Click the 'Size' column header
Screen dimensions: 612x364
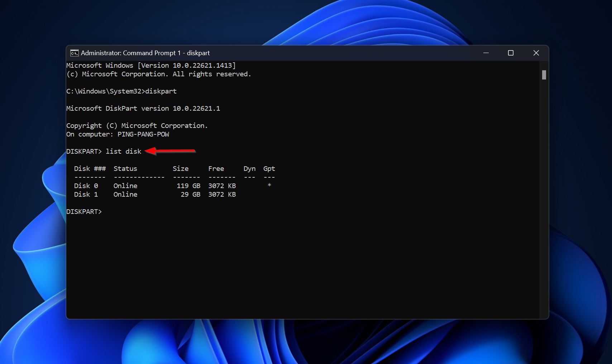[x=181, y=169]
